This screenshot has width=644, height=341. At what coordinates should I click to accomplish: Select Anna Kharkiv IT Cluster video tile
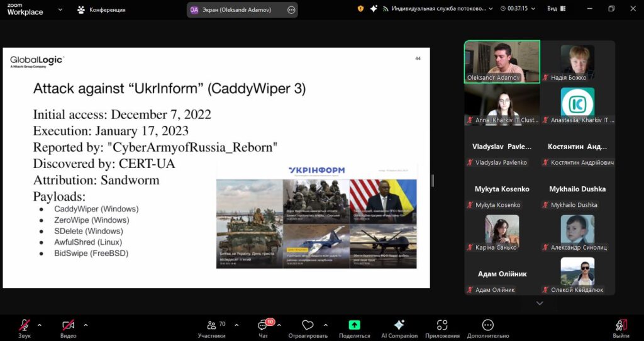[502, 104]
